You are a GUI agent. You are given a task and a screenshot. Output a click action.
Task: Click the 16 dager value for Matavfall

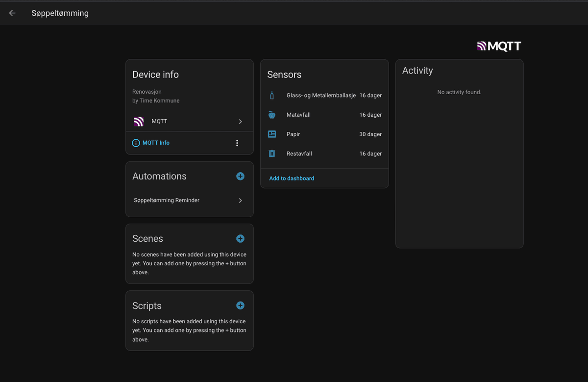coord(370,115)
